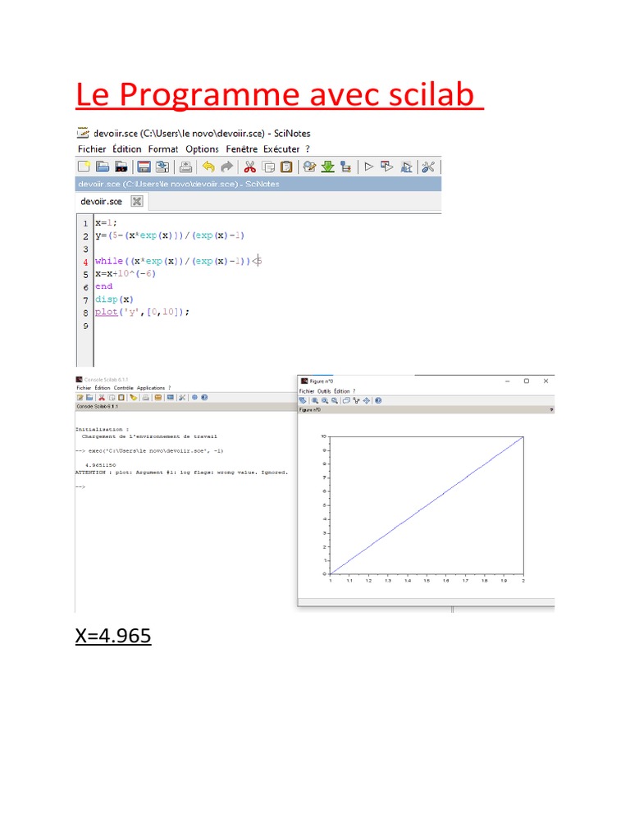Close the devoiir.sce tab with X
Image resolution: width=630 pixels, height=840 pixels.
[x=137, y=202]
